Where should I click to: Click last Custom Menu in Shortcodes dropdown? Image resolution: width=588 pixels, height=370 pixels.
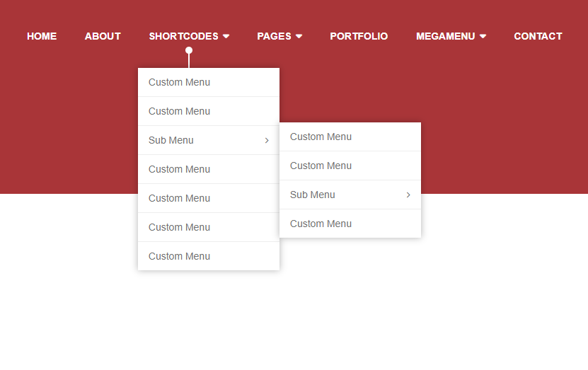click(179, 257)
